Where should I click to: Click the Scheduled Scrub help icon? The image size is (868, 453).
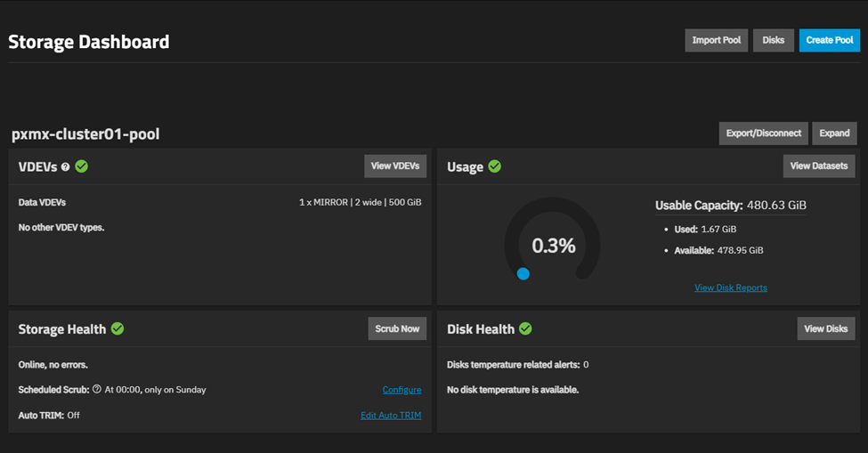[97, 389]
